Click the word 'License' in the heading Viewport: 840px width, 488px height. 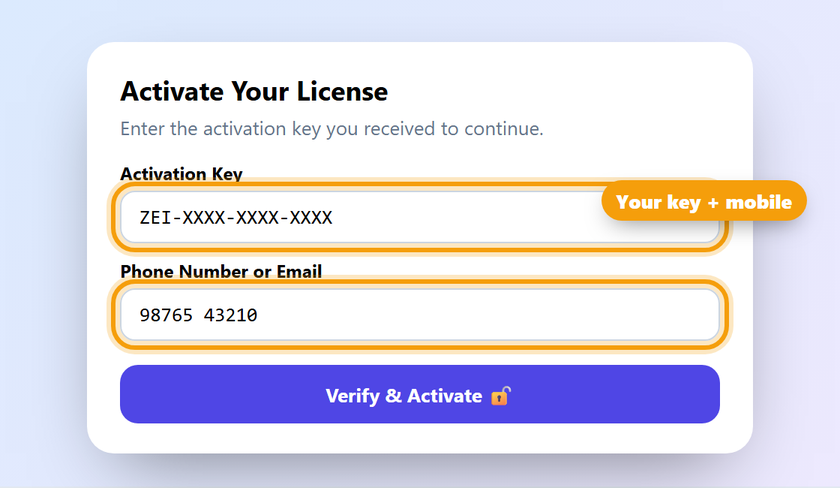[342, 91]
